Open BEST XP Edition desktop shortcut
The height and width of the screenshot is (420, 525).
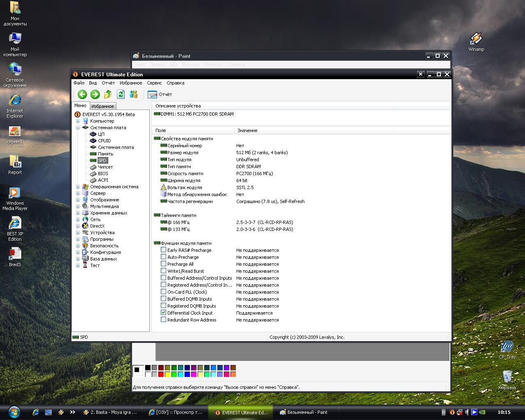15,229
